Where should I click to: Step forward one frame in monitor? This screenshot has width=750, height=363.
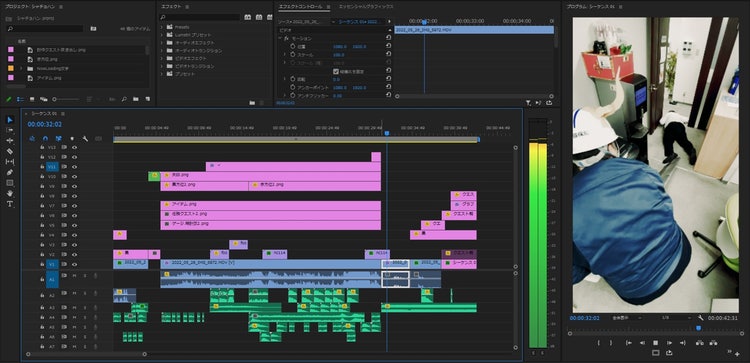[669, 342]
